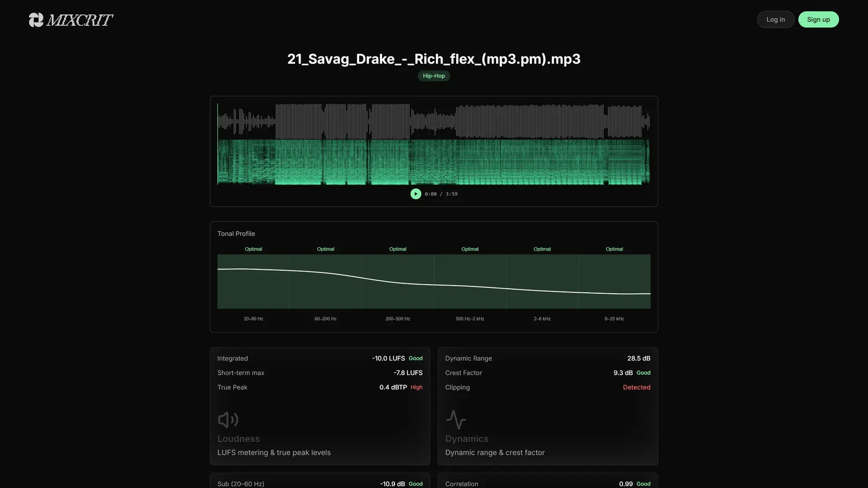Image resolution: width=868 pixels, height=488 pixels.
Task: Click the Dynamic Range label
Action: click(468, 358)
